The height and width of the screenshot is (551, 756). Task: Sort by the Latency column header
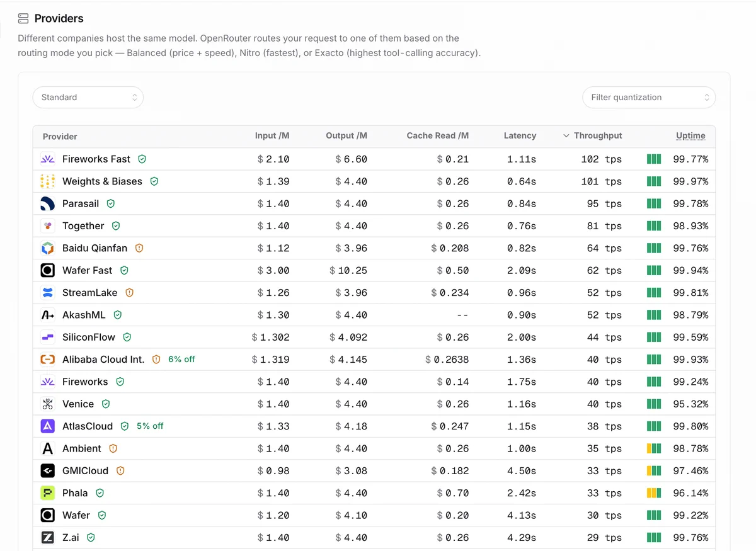pos(520,135)
